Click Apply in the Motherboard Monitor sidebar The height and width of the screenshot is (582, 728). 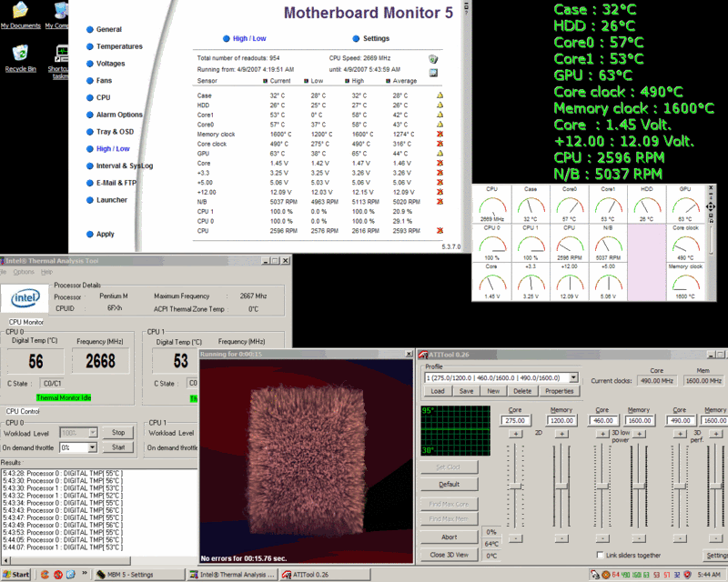pyautogui.click(x=106, y=235)
